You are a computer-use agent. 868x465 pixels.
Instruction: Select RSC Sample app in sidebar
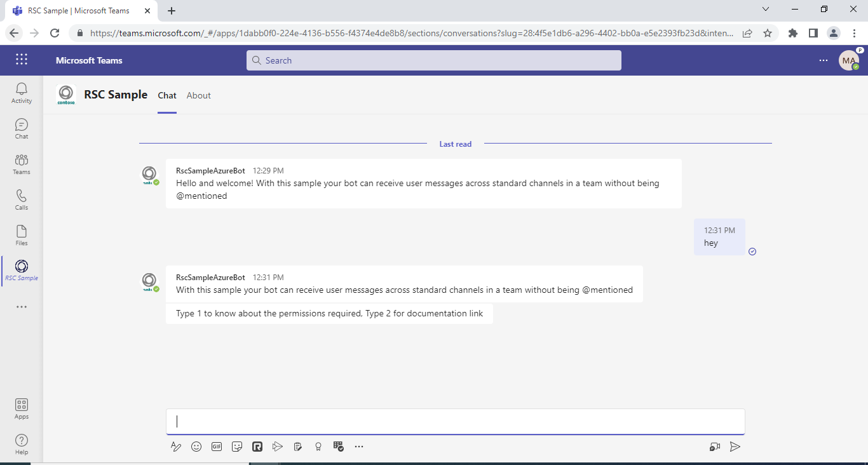coord(22,271)
